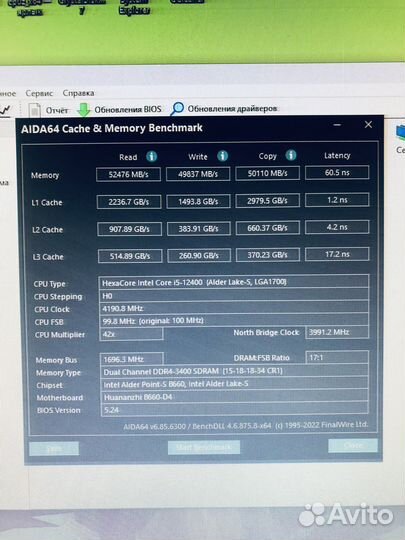Click the Close button at bottom right
The image size is (405, 540).
(353, 446)
